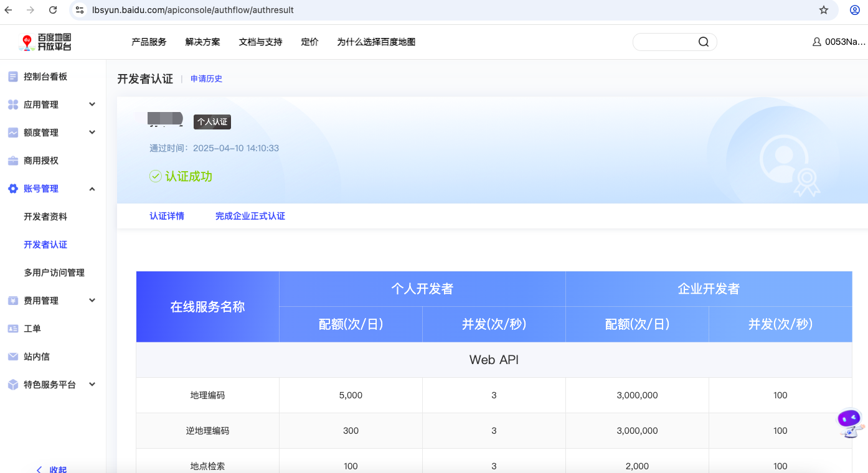Click the 工单 ticket icon
868x473 pixels.
pos(12,329)
